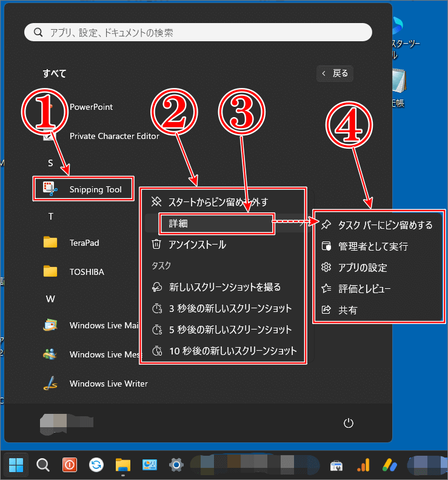Image resolution: width=448 pixels, height=480 pixels.
Task: Open File Explorer from the taskbar
Action: point(123,465)
